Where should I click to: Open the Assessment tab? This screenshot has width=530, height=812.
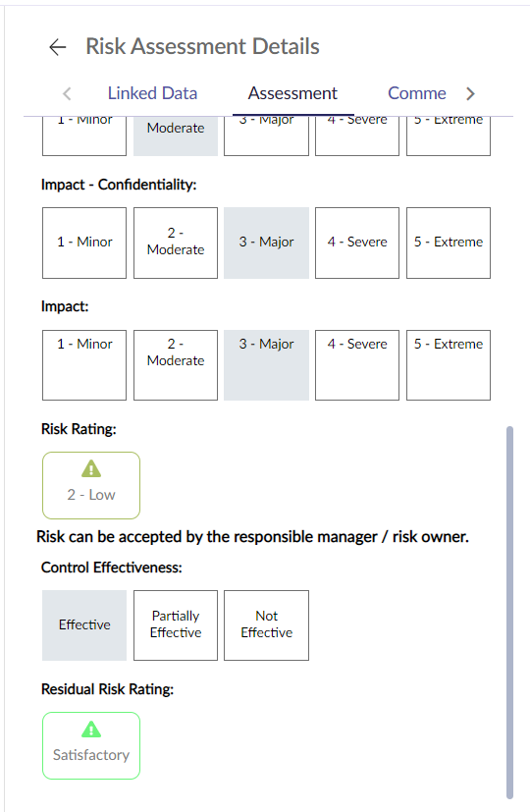[x=292, y=93]
